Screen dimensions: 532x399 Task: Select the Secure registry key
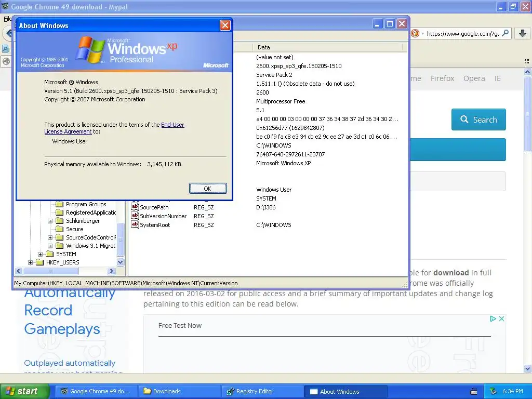pyautogui.click(x=74, y=229)
